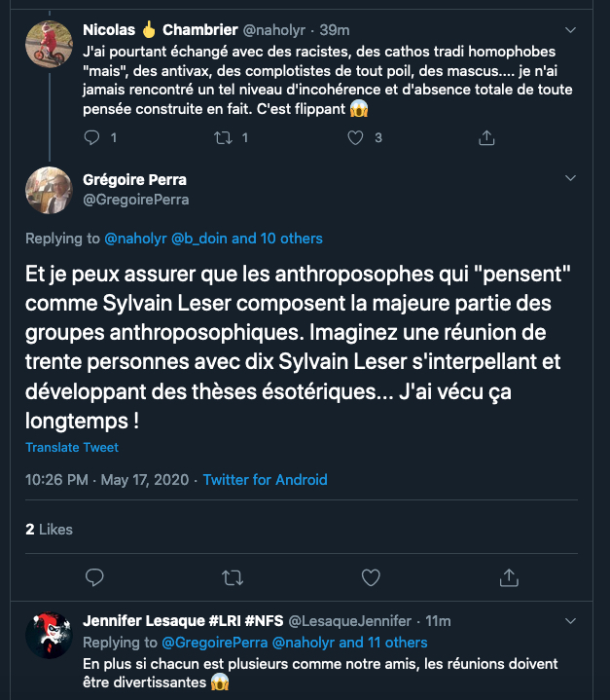This screenshot has height=700, width=610.
Task: Share Nicolas Chambrier's tweet
Action: [486, 138]
